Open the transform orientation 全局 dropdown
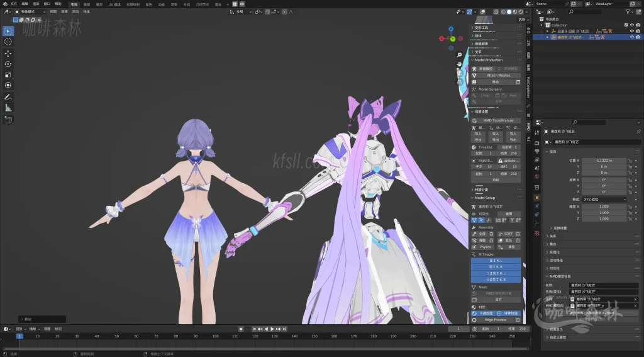The height and width of the screenshot is (357, 644). 241,12
